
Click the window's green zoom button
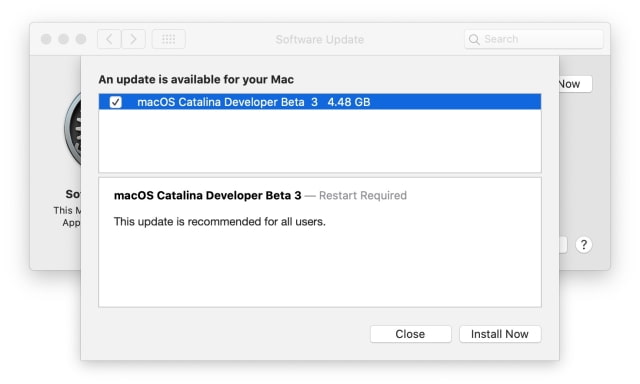pos(81,39)
